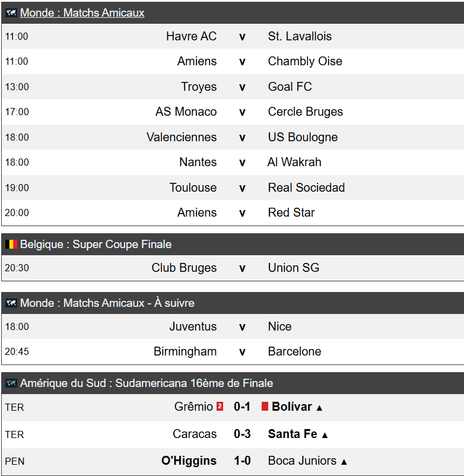
Task: Open the O'Higgins team name
Action: point(189,461)
